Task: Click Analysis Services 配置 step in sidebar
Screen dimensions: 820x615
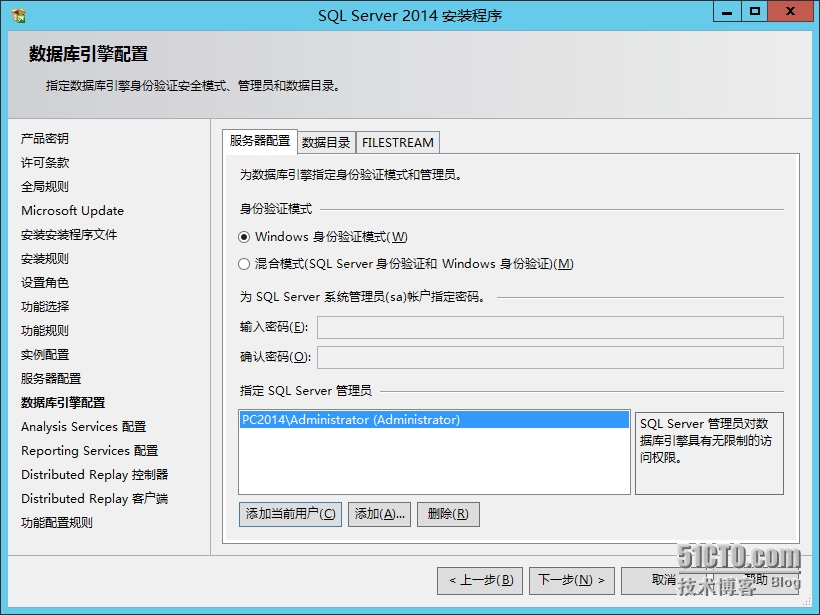Action: coord(84,427)
